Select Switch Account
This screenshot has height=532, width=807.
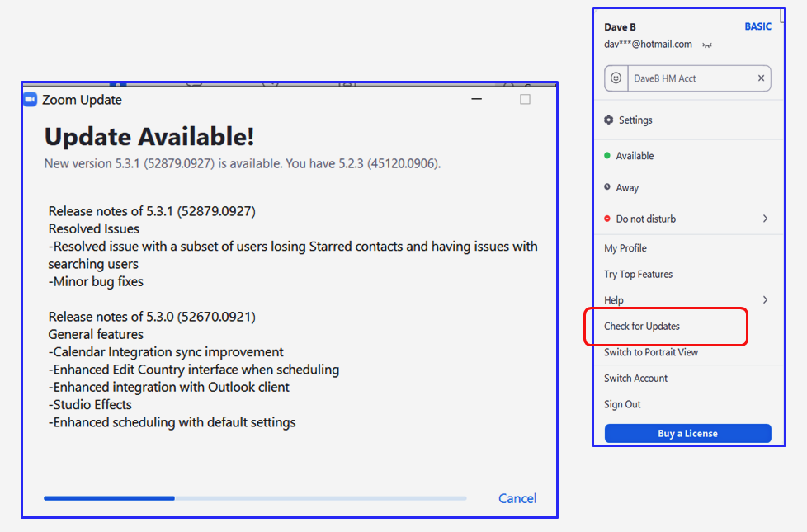click(635, 379)
